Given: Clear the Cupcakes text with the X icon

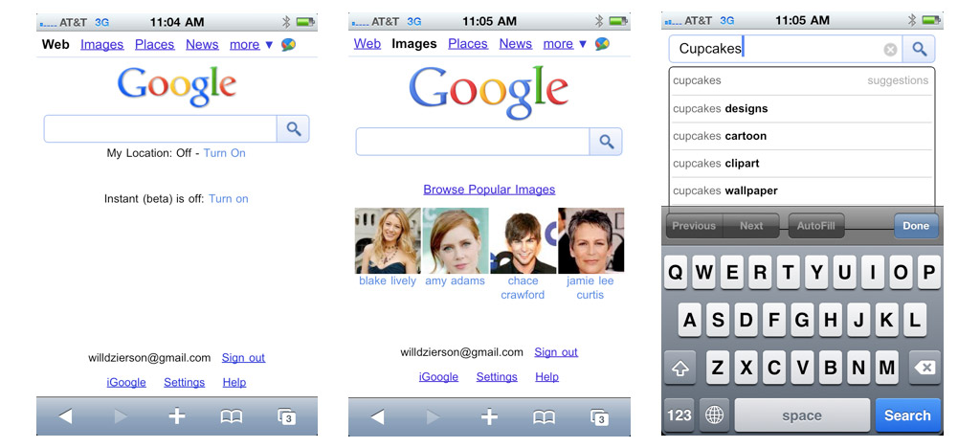Looking at the screenshot, I should point(890,50).
